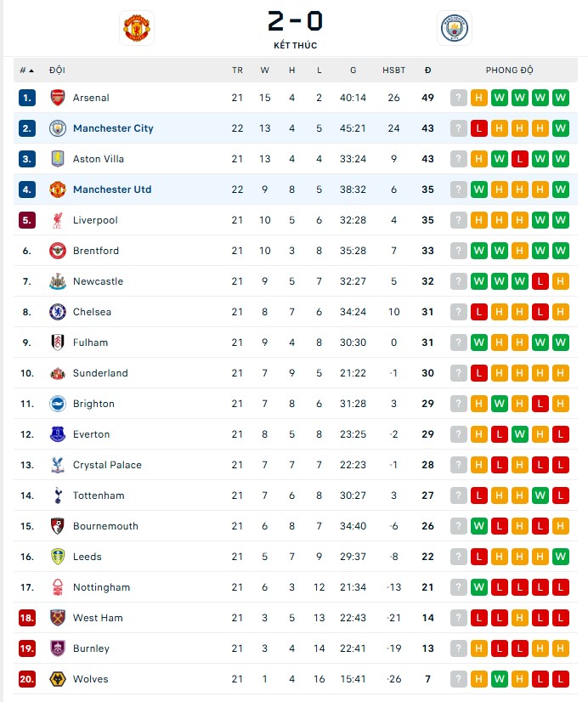The width and height of the screenshot is (588, 702).
Task: Open the Manchester Utd team link
Action: point(112,190)
